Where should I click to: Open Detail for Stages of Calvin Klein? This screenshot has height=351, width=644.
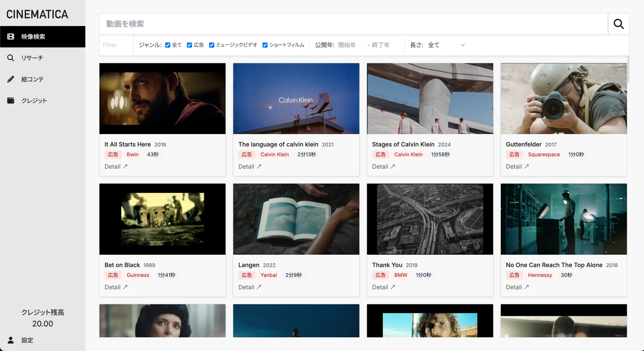[383, 166]
